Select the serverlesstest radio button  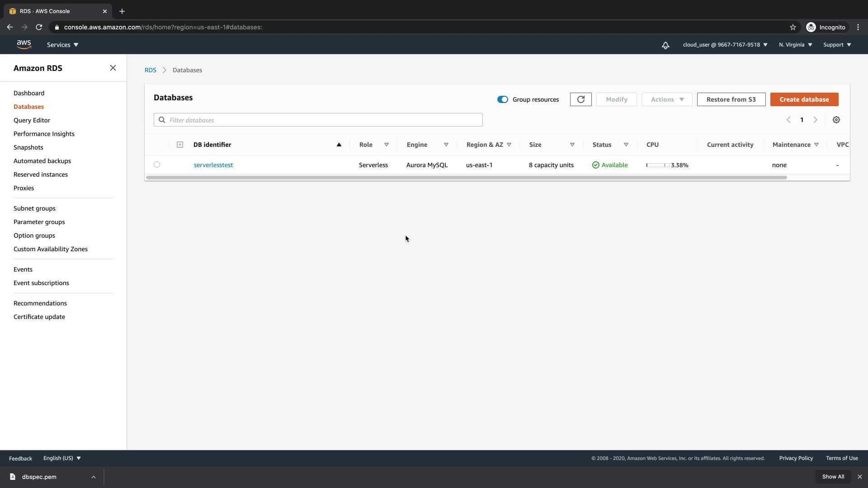156,164
